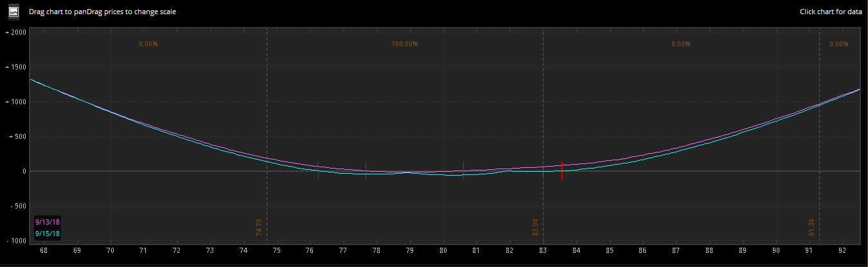The width and height of the screenshot is (868, 267).
Task: Click the 1500 value on the profit axis
Action: pos(15,67)
